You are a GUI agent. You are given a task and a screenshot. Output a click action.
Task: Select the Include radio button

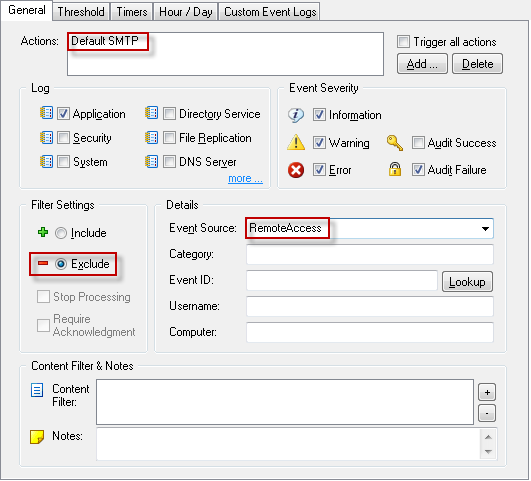pyautogui.click(x=61, y=233)
